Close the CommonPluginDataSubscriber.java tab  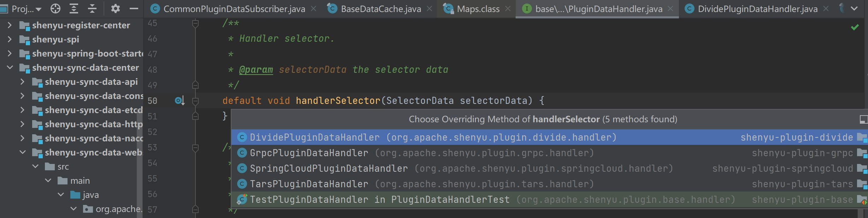pos(313,9)
